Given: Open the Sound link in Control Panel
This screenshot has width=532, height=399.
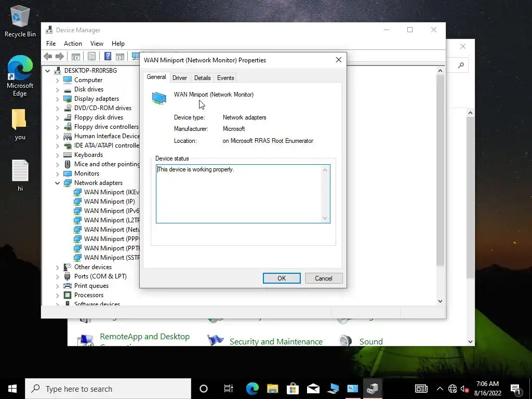Looking at the screenshot, I should [x=371, y=341].
